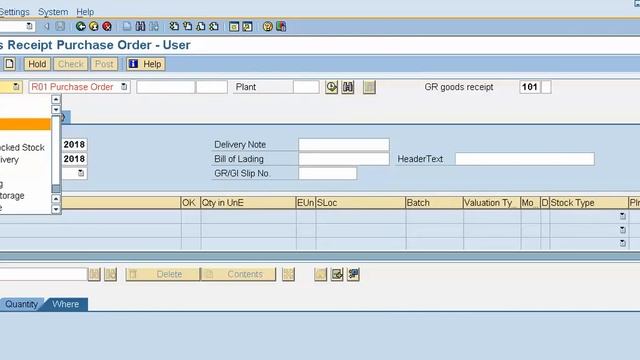Click list scrollbar bottom down arrow
The image size is (640, 360).
[56, 209]
